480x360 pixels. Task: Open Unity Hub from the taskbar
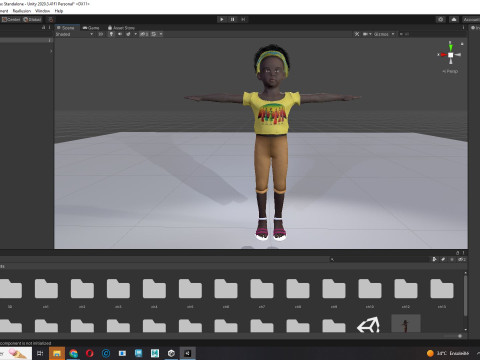(171, 353)
